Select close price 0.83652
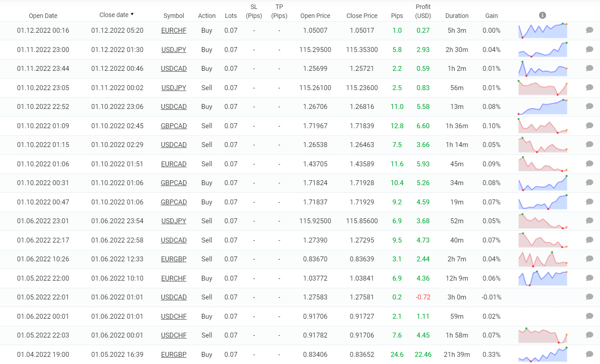Screen dimensions: 600x364 pyautogui.click(x=362, y=355)
